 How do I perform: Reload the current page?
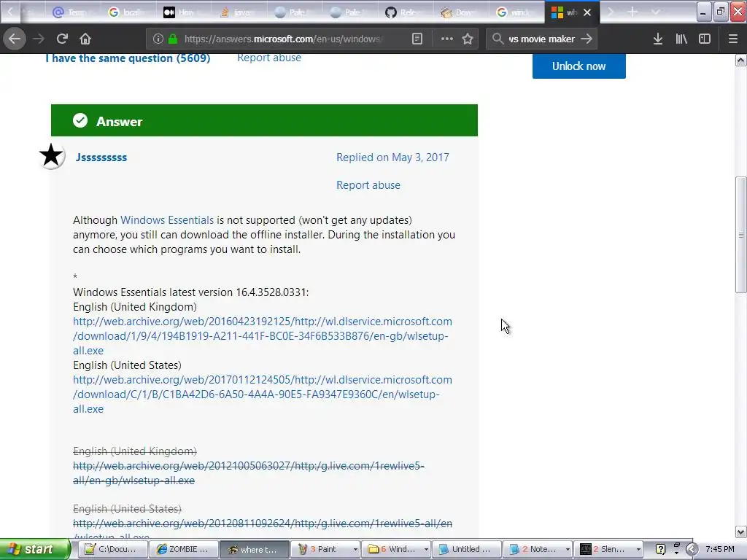coord(62,39)
